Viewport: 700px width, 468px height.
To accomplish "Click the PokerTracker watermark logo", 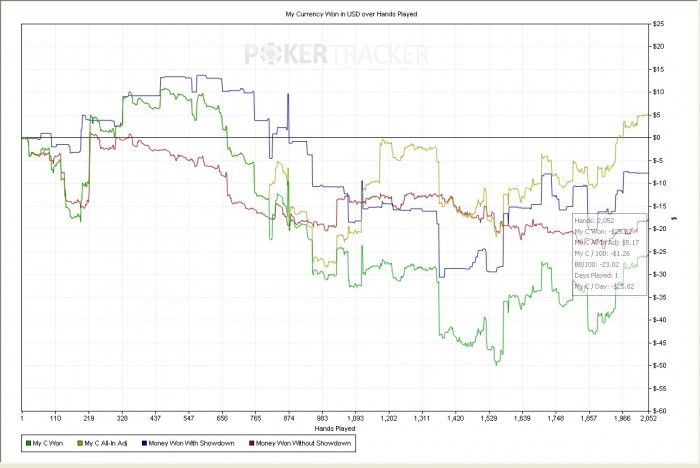I will coord(337,53).
